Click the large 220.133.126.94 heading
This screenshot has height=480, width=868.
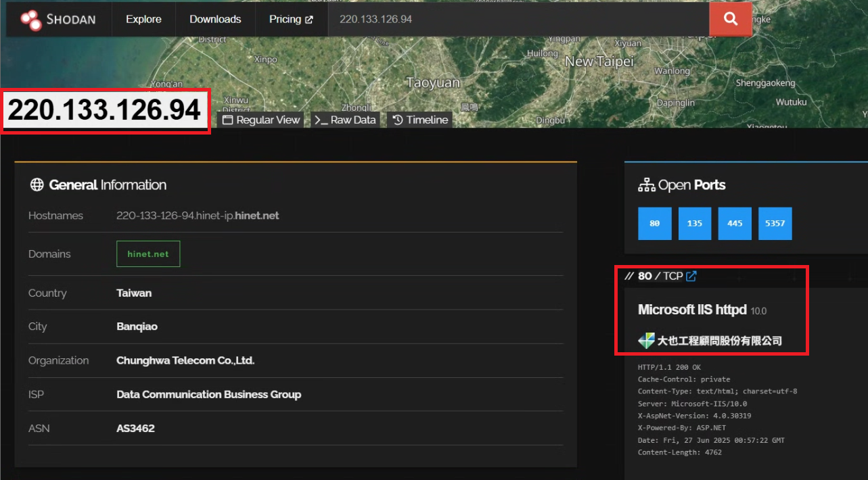tap(105, 110)
